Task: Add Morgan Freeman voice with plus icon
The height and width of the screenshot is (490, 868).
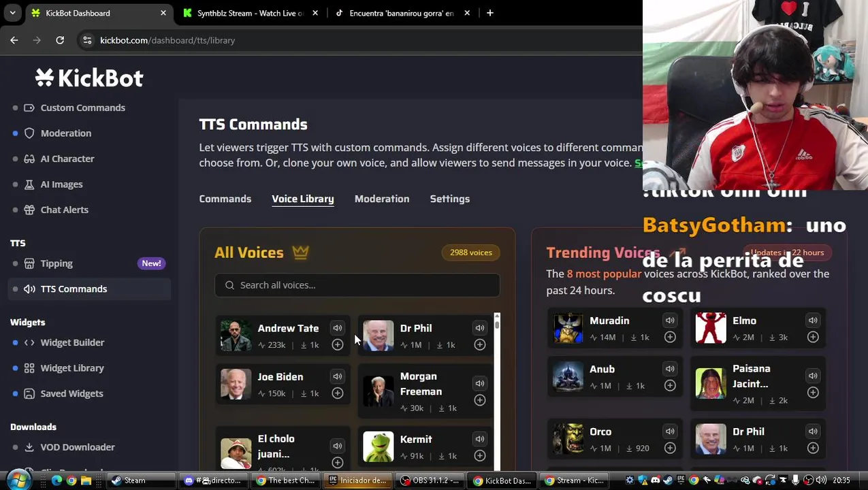Action: tap(479, 400)
